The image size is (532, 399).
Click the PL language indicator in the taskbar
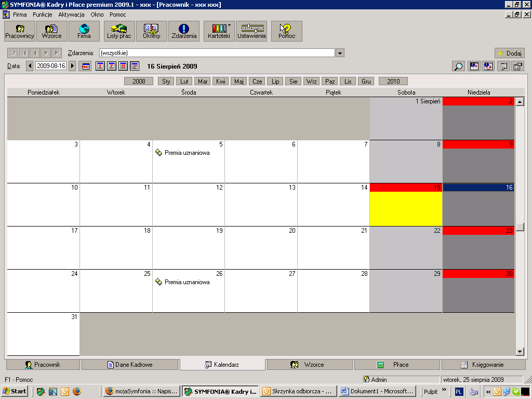click(458, 392)
